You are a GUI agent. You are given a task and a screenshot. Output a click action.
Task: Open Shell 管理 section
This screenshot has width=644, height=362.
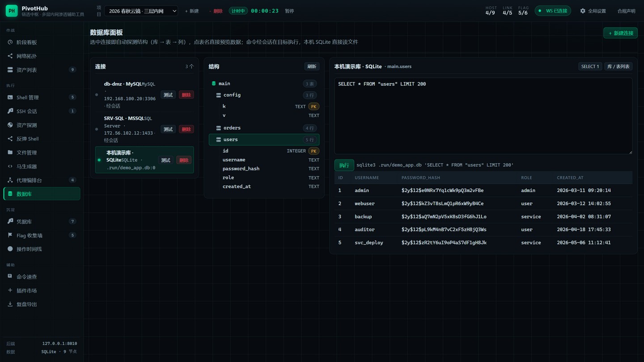pos(42,97)
